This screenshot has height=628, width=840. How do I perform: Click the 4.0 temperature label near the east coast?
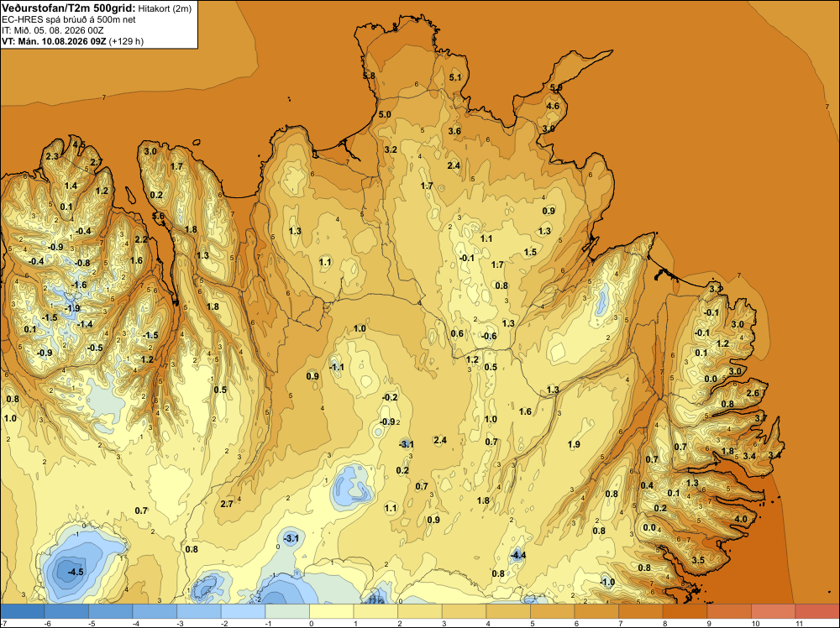(x=741, y=519)
